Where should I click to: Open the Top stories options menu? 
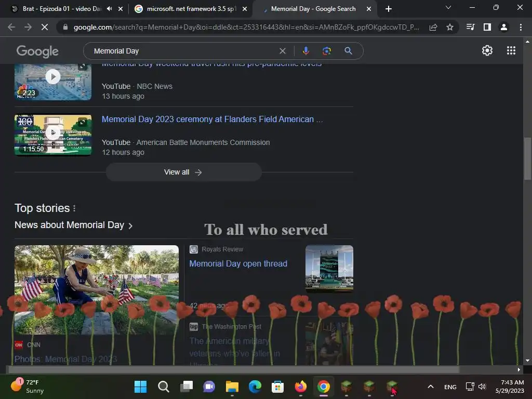[x=74, y=208]
